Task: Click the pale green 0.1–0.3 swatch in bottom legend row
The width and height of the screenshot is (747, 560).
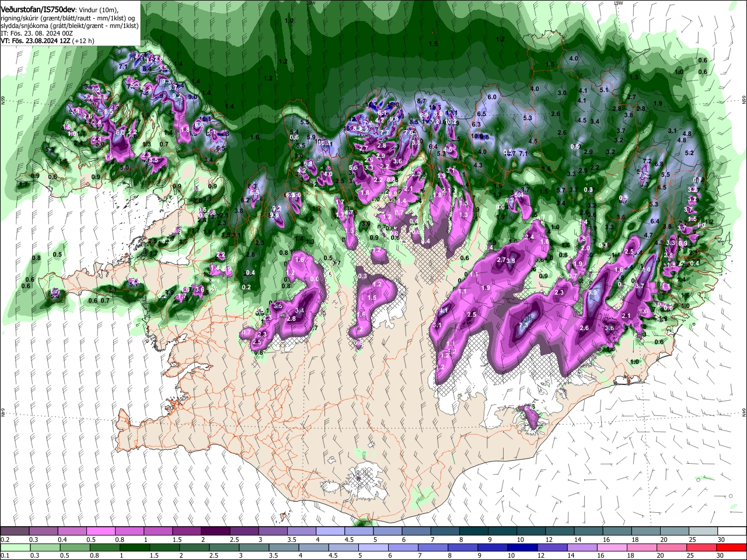Action: coord(15,547)
